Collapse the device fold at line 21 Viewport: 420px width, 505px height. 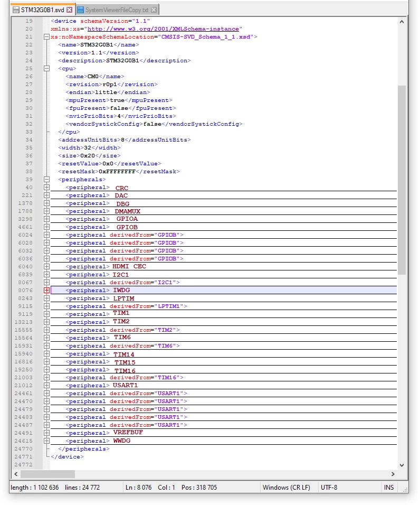click(x=46, y=37)
